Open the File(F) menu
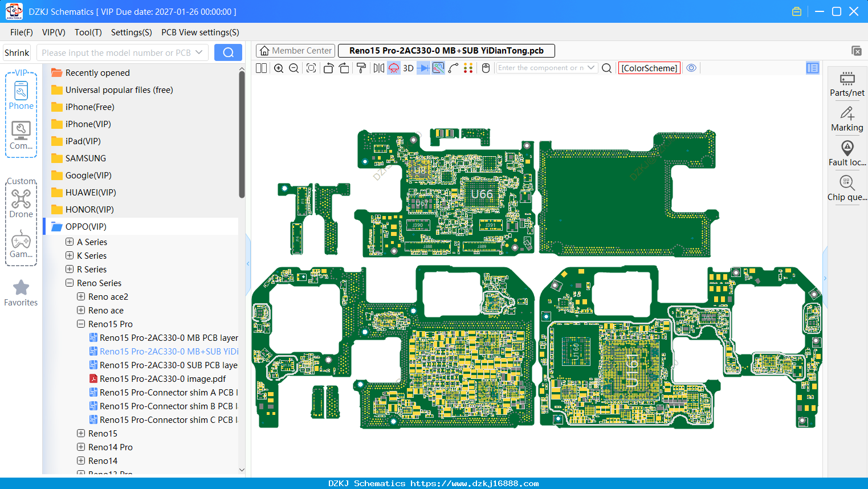Image resolution: width=868 pixels, height=489 pixels. [x=22, y=32]
